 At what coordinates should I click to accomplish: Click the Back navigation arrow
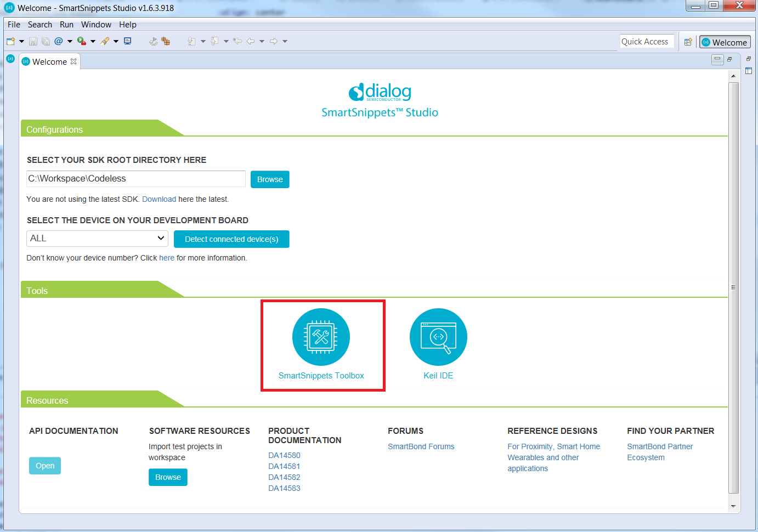[x=251, y=41]
